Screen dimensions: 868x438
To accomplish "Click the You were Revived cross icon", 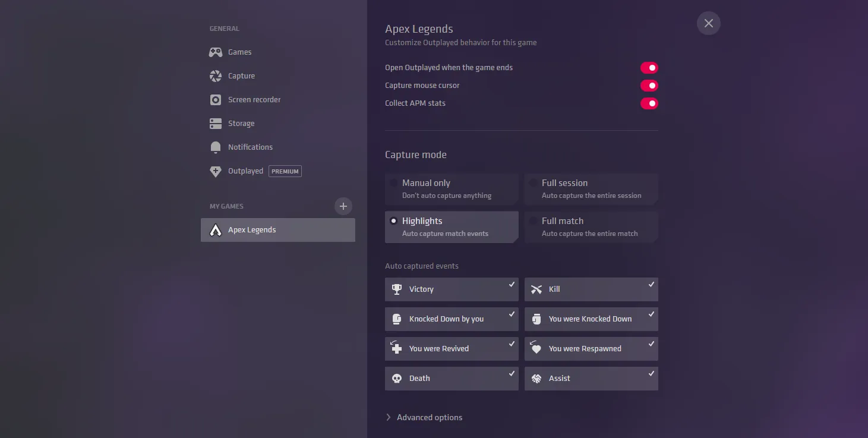I will point(396,348).
